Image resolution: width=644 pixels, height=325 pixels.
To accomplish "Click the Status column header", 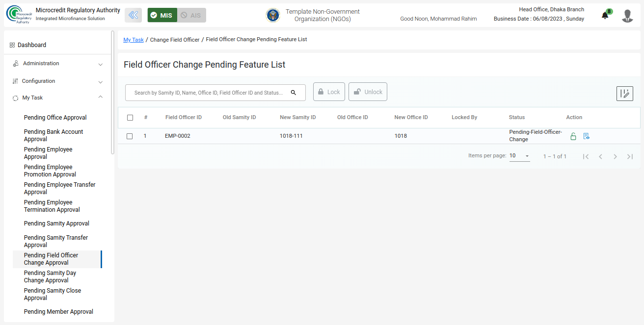I will click(517, 118).
